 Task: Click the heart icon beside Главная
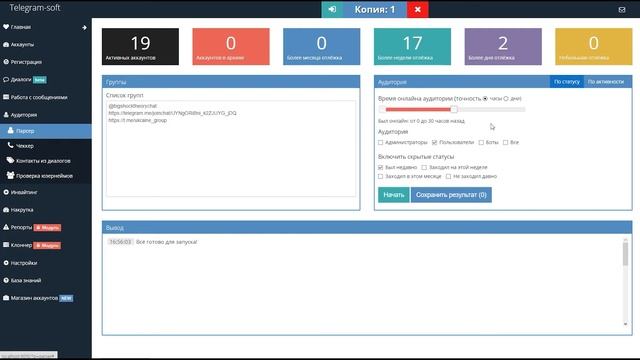pyautogui.click(x=6, y=27)
